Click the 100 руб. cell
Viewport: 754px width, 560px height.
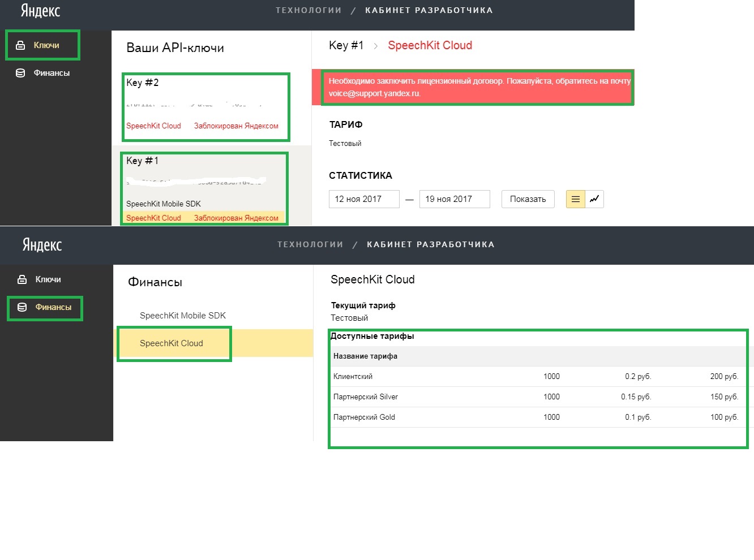[725, 417]
